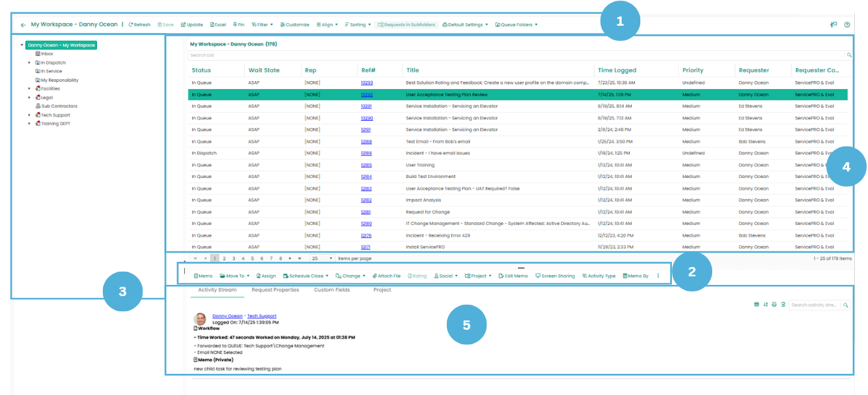Go to page 2 of results

[x=224, y=258]
